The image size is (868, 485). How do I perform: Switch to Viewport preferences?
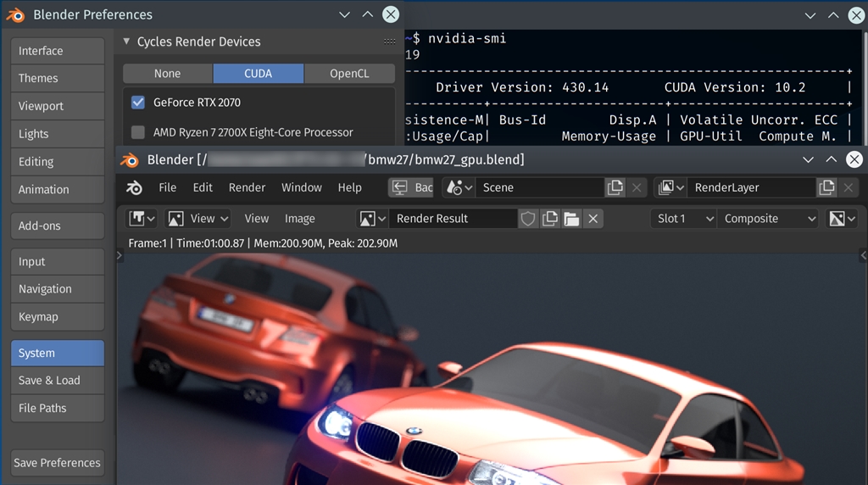(x=58, y=106)
